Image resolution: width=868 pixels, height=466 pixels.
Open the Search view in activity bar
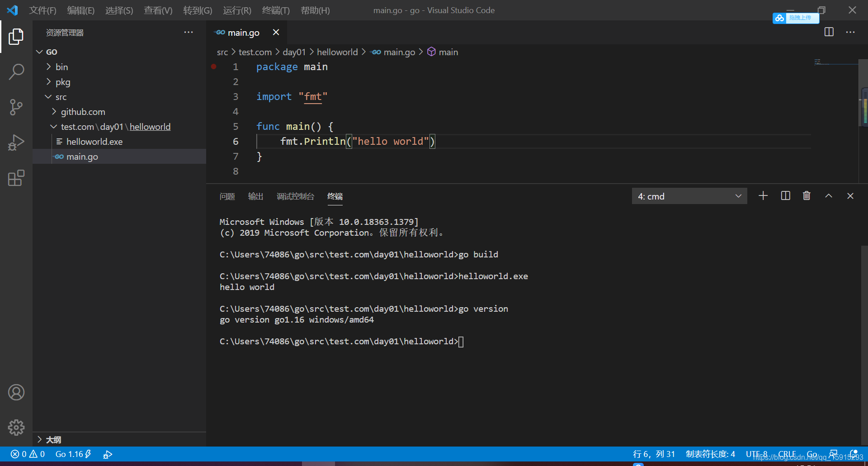click(x=16, y=72)
